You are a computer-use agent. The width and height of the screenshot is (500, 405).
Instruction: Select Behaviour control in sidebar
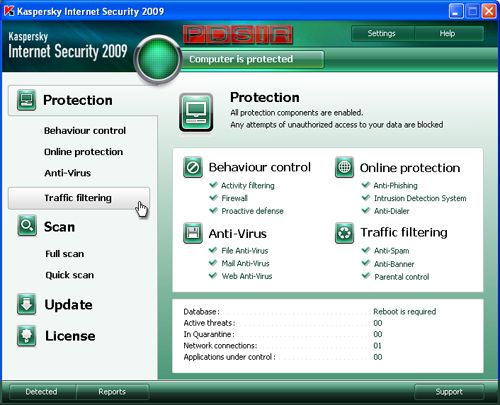[x=85, y=130]
